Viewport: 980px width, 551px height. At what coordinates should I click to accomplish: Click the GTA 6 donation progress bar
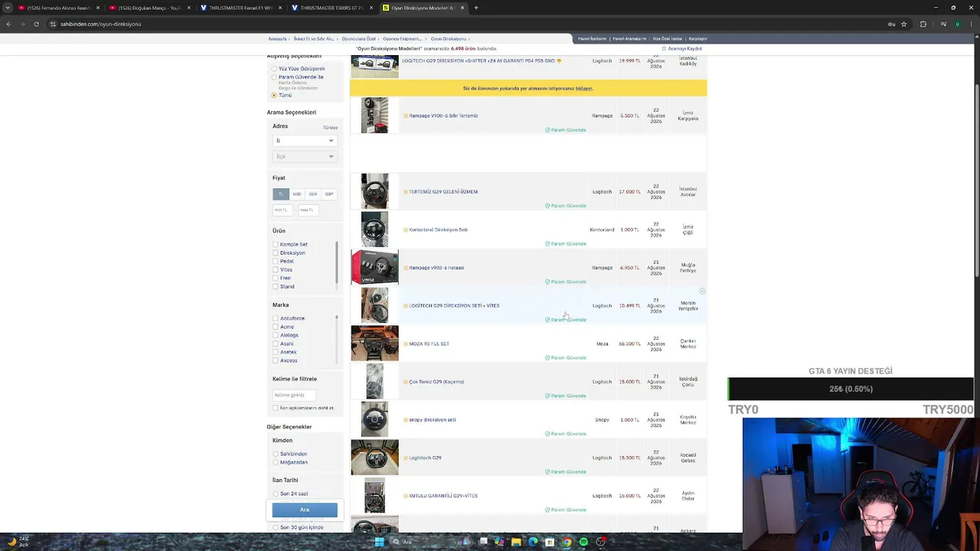tap(851, 389)
